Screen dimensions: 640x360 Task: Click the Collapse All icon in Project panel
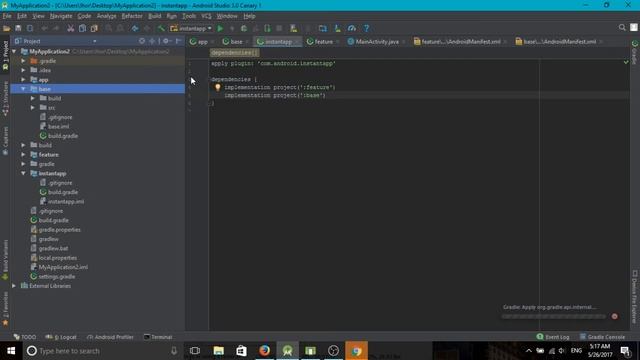[x=152, y=41]
